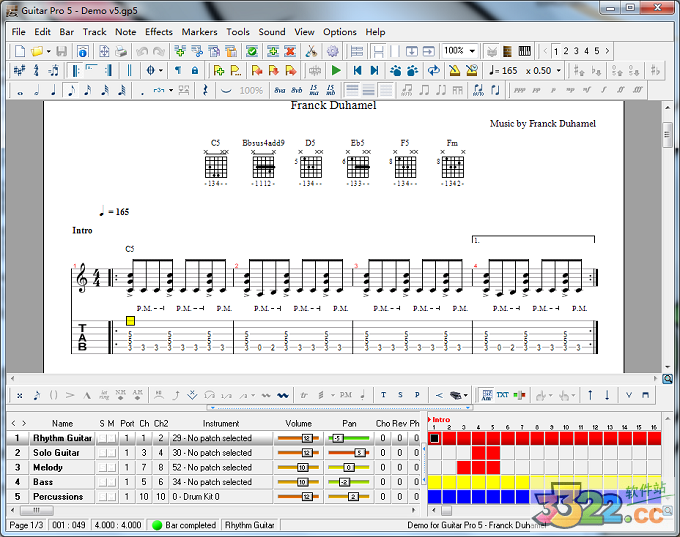Create a new file with the blank page icon
The width and height of the screenshot is (680, 537).
(x=20, y=51)
